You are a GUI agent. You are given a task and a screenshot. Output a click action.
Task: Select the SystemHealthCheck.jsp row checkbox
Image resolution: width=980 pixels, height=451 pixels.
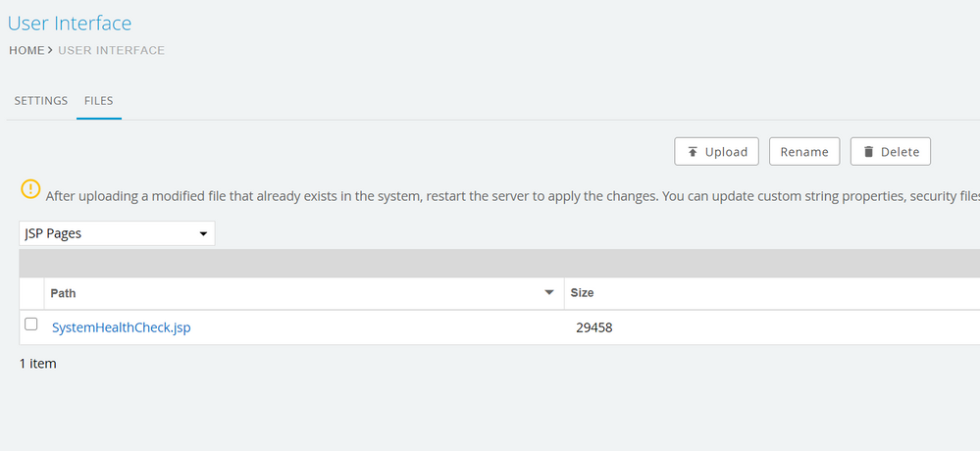pos(31,325)
